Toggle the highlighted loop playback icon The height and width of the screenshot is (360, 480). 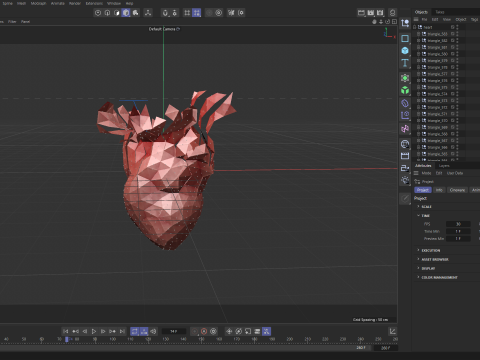pyautogui.click(x=134, y=331)
